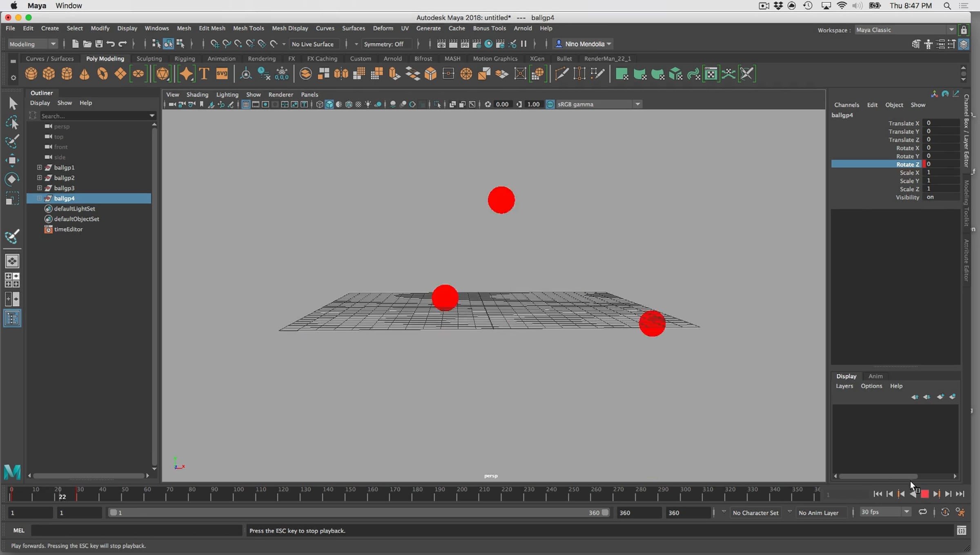The height and width of the screenshot is (555, 980).
Task: Click the SVG import shelf icon
Action: [222, 74]
